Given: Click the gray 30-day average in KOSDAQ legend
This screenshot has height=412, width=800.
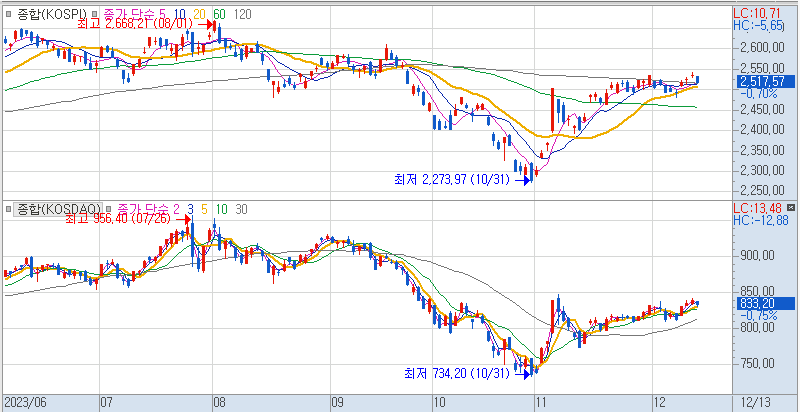Looking at the screenshot, I should (x=241, y=209).
